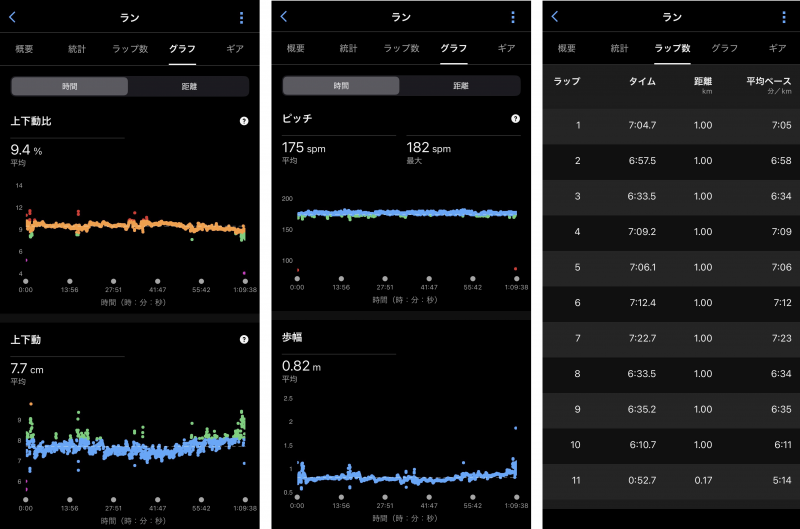Screen dimensions: 800x529
Task: Show help for 上下動 chart
Action: pos(244,340)
